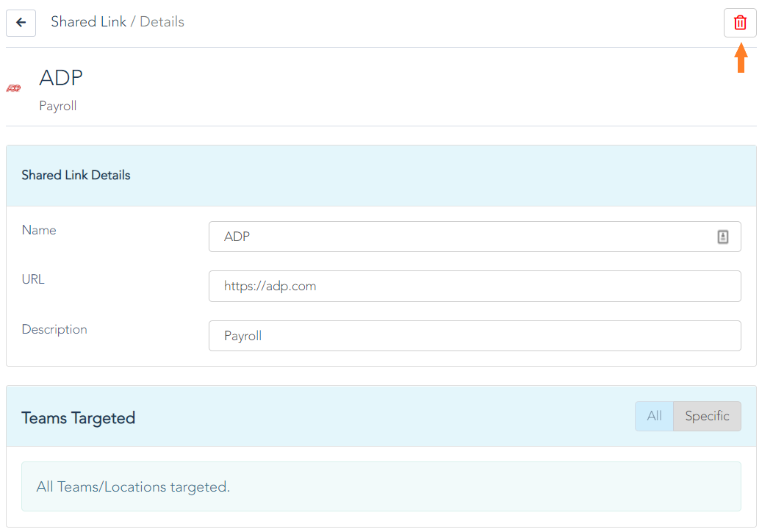This screenshot has height=532, width=773.
Task: Click the URL field label
Action: pos(33,279)
